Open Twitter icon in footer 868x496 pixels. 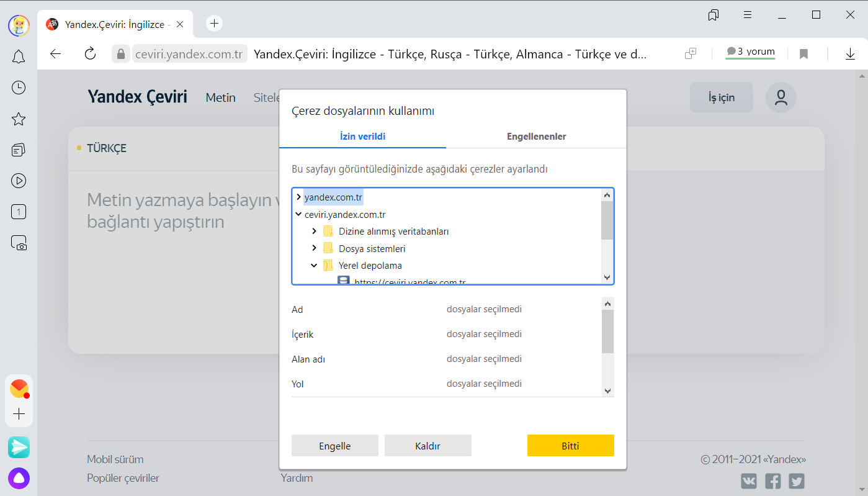(x=797, y=480)
